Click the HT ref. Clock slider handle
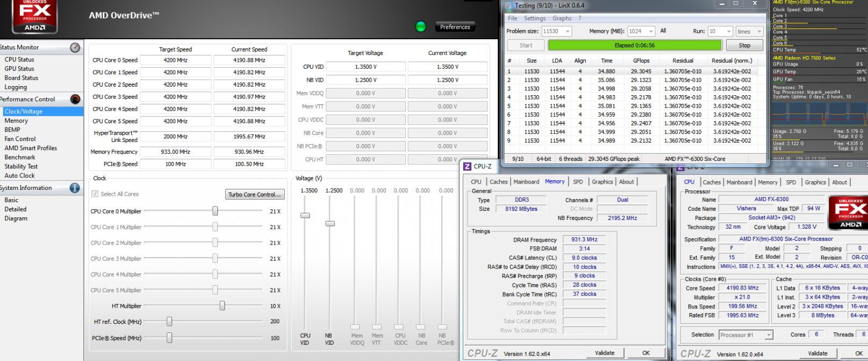 pos(169,321)
